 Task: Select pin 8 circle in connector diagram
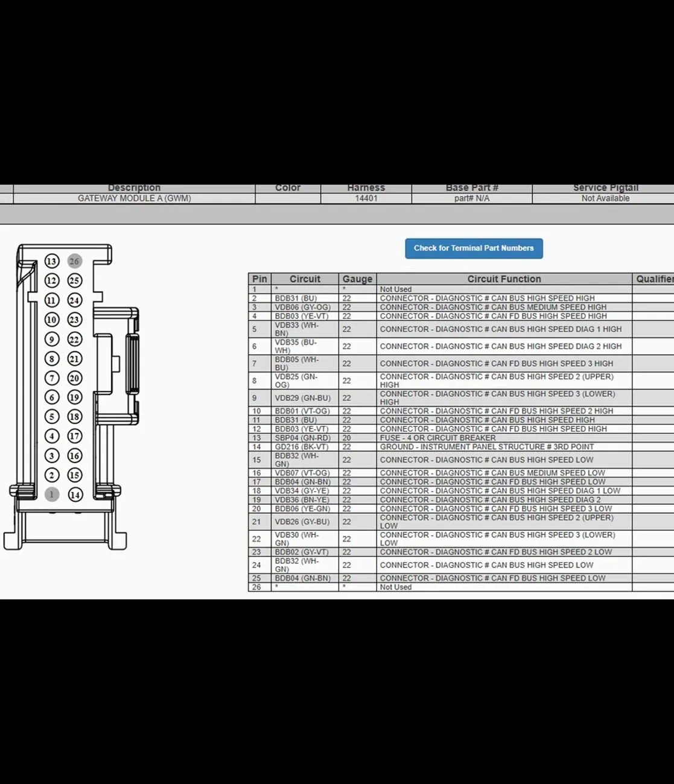pyautogui.click(x=52, y=359)
